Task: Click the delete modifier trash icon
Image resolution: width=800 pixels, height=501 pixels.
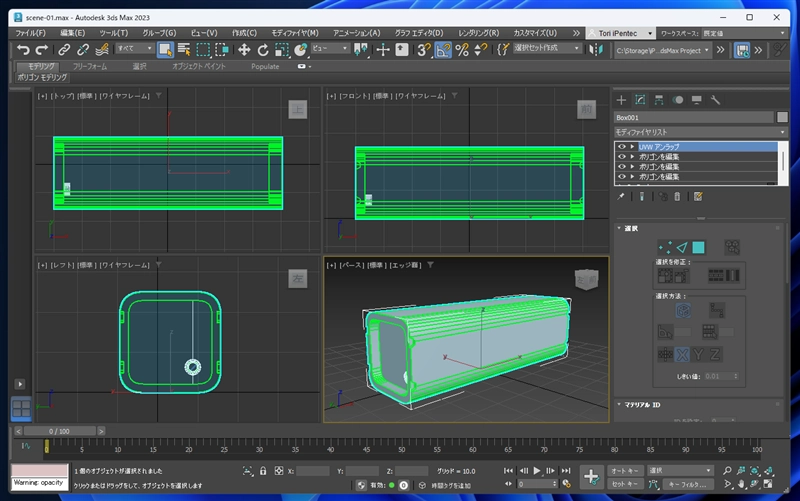Action: click(677, 197)
